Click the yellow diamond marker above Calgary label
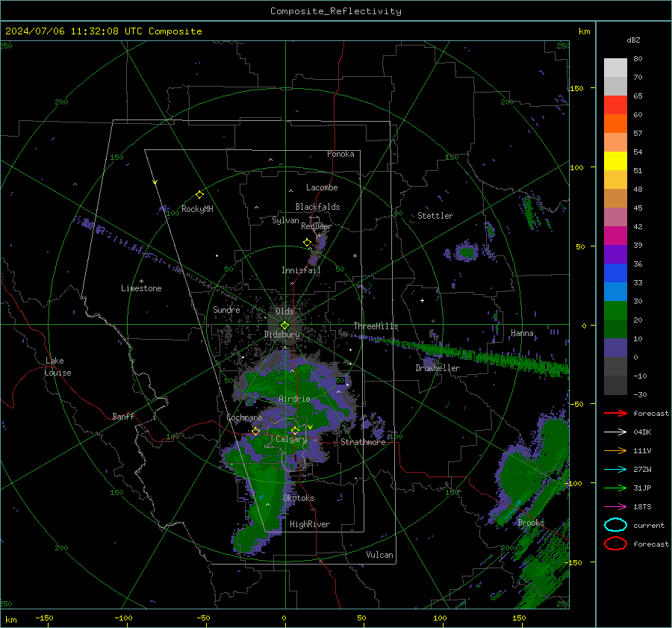 295,430
